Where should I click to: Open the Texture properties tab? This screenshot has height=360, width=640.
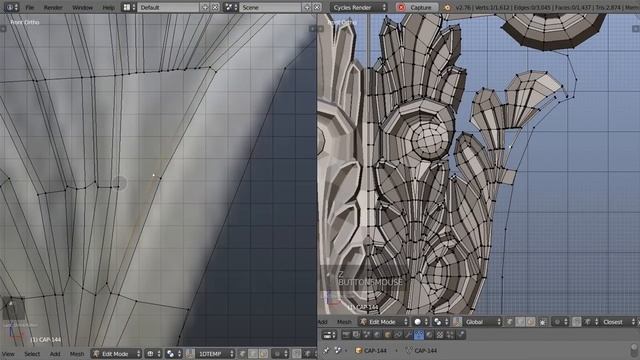click(x=440, y=335)
